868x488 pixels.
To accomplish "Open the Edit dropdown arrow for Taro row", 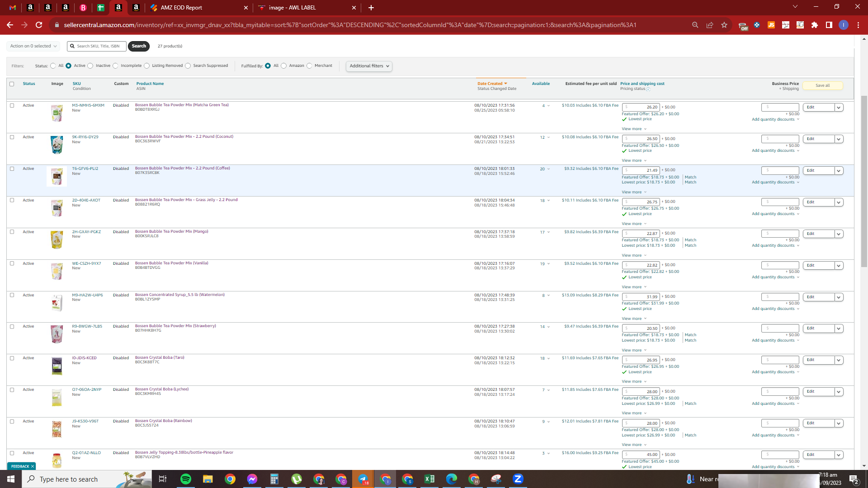I will pos(839,360).
